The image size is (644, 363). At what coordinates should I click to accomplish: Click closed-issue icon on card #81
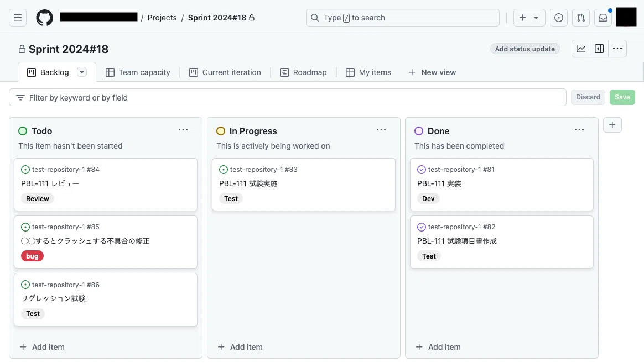[x=422, y=170]
